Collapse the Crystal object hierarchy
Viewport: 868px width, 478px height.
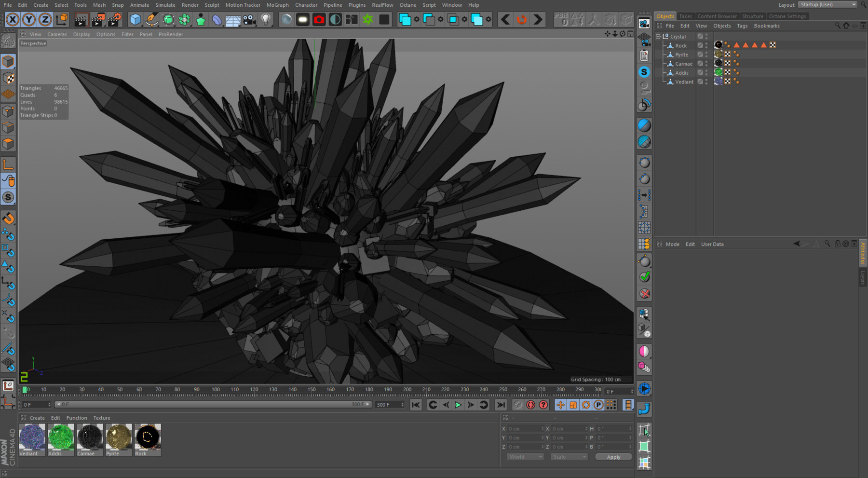[x=657, y=36]
